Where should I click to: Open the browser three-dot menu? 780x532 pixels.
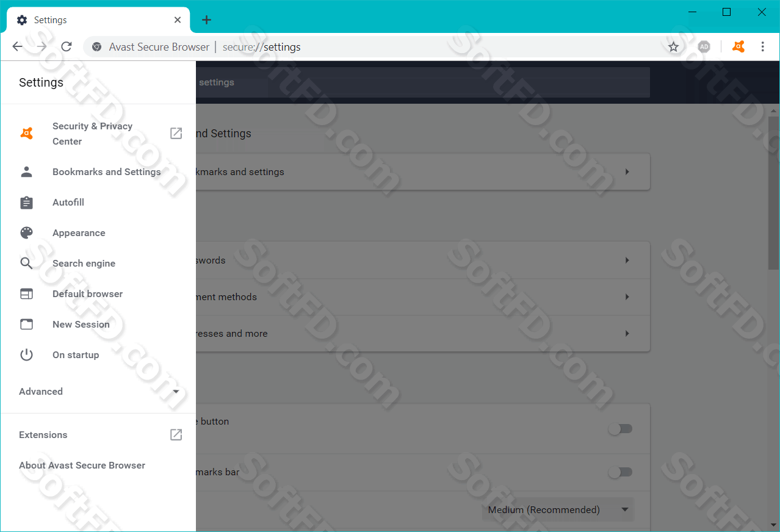click(x=762, y=46)
